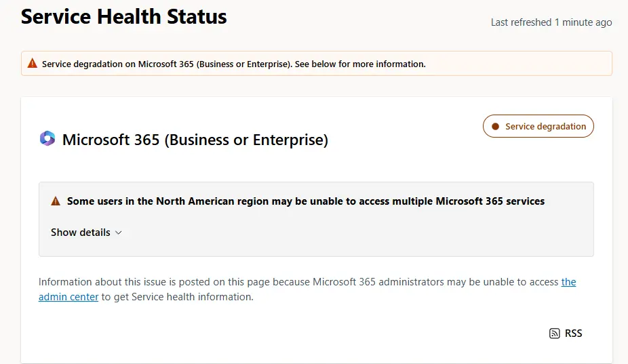Click "See below for more information" in banner

pyautogui.click(x=360, y=64)
